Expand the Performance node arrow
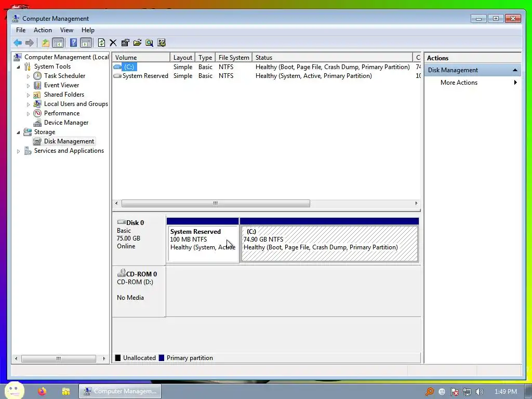Viewport: 532px width, 399px height. click(29, 114)
